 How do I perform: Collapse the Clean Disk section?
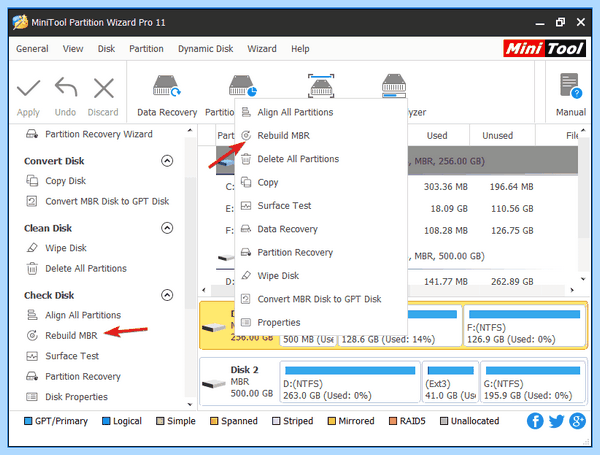pos(167,228)
